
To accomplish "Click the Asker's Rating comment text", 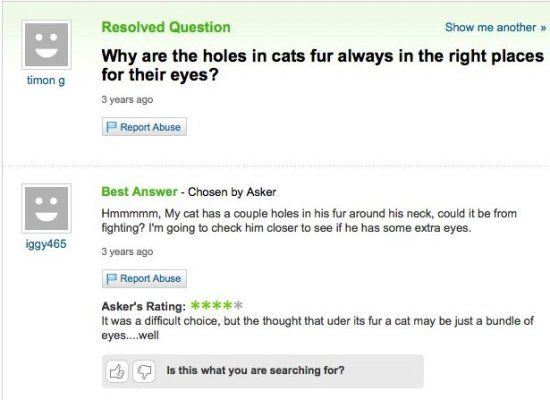I will point(317,328).
